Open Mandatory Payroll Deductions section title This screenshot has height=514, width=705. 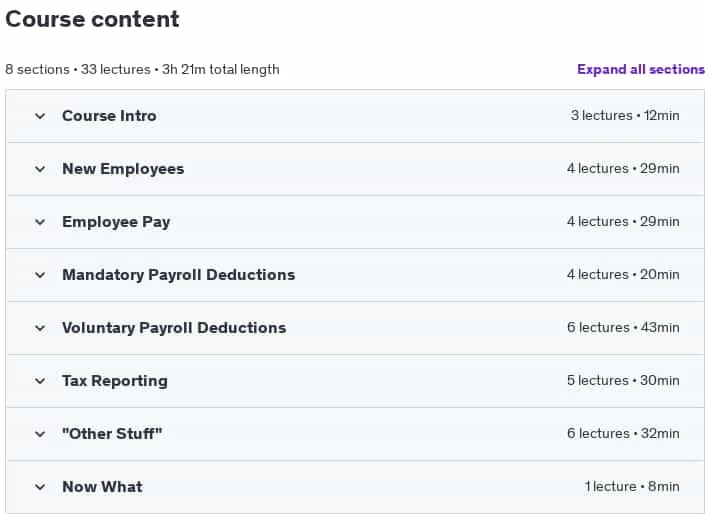coord(178,275)
